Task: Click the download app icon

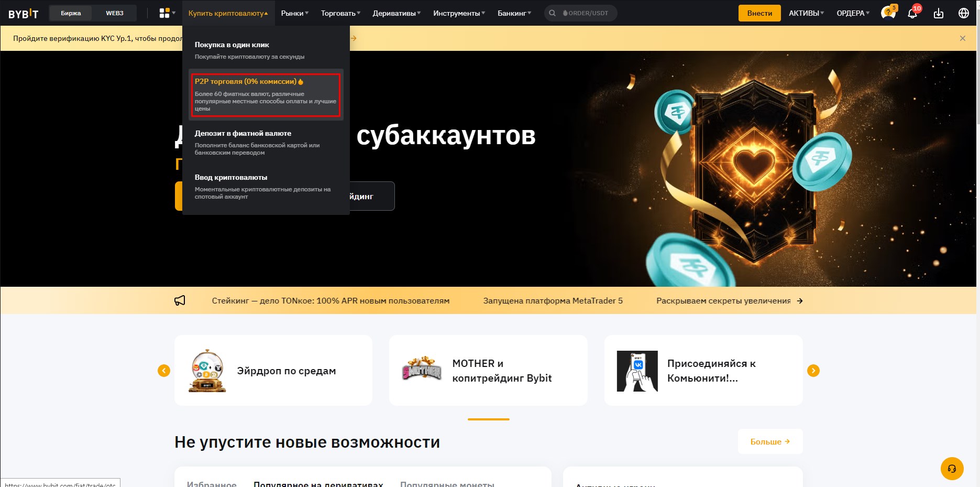Action: (x=939, y=13)
